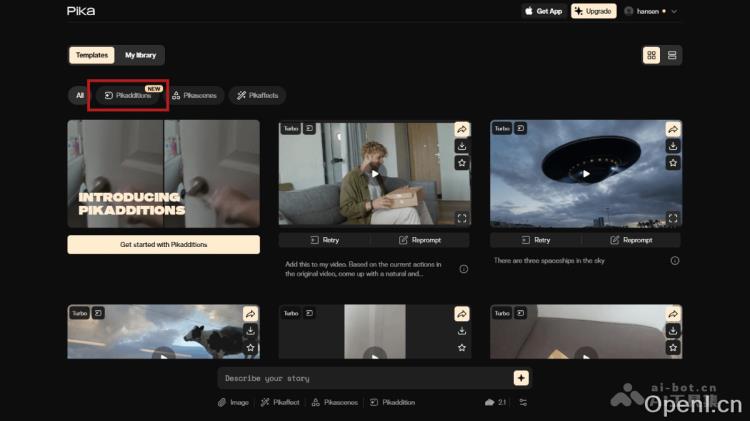Viewport: 750px width, 421px height.
Task: Click the Upgrade button
Action: 593,11
